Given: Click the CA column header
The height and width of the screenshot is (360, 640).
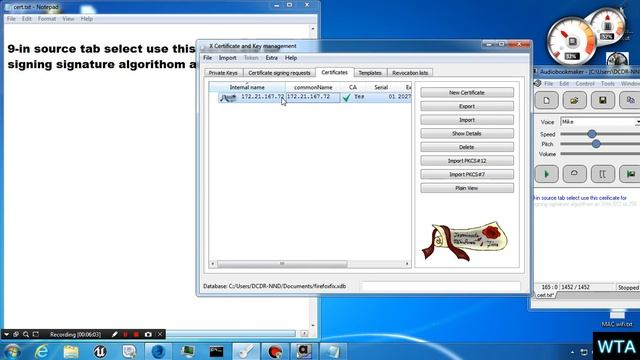Looking at the screenshot, I should pyautogui.click(x=353, y=87).
